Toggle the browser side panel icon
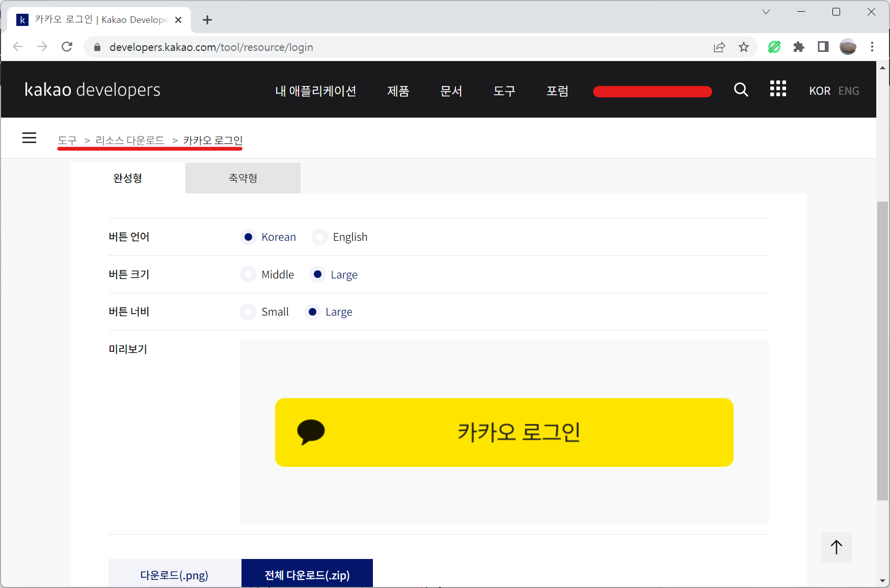Screen dimensions: 890x588 [x=823, y=47]
